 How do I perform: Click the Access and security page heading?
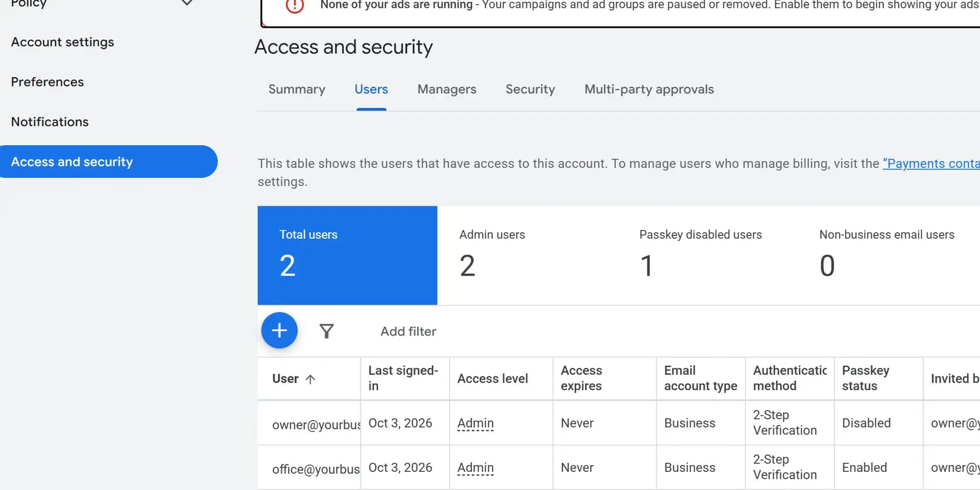tap(344, 47)
